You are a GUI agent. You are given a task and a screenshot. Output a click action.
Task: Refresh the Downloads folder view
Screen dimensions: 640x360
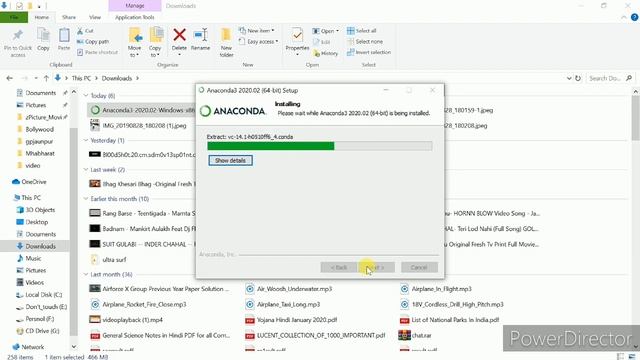click(578, 78)
